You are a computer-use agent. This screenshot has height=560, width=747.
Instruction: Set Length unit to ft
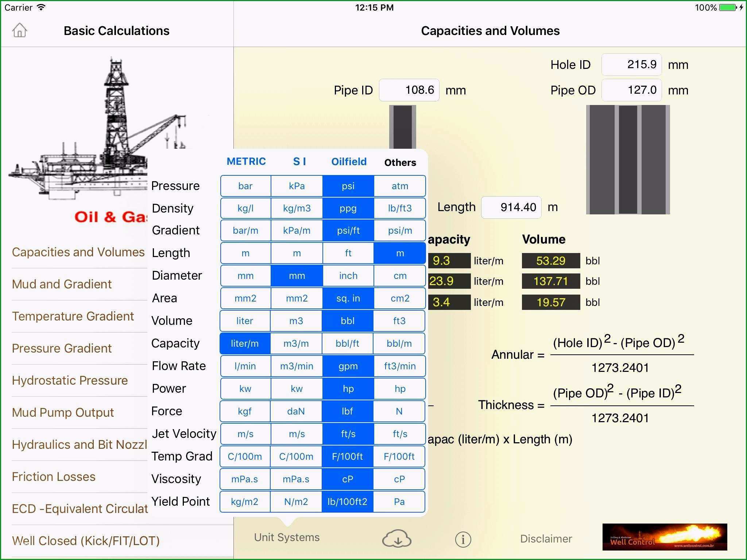348,253
